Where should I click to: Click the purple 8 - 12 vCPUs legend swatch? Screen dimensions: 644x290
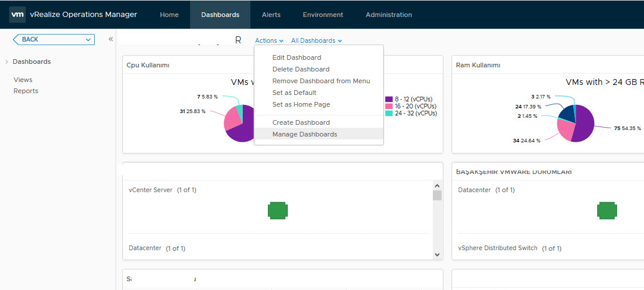[389, 99]
